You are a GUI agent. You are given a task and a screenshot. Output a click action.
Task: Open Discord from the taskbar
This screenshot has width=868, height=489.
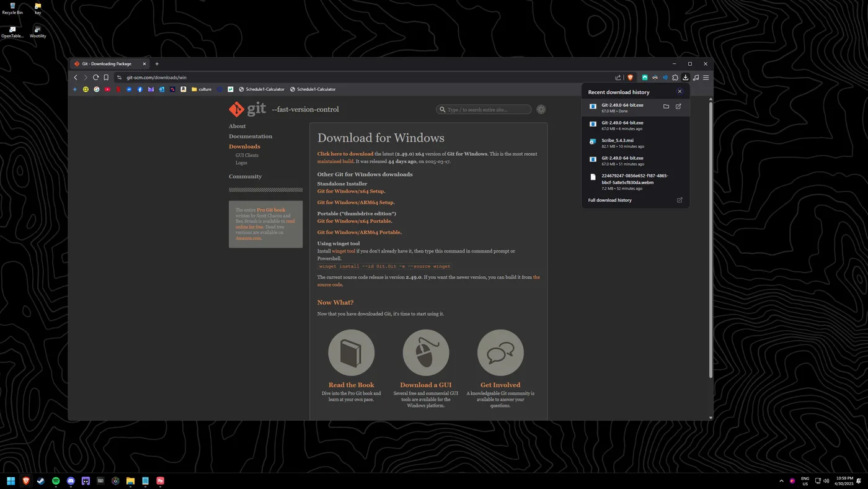coord(71,481)
